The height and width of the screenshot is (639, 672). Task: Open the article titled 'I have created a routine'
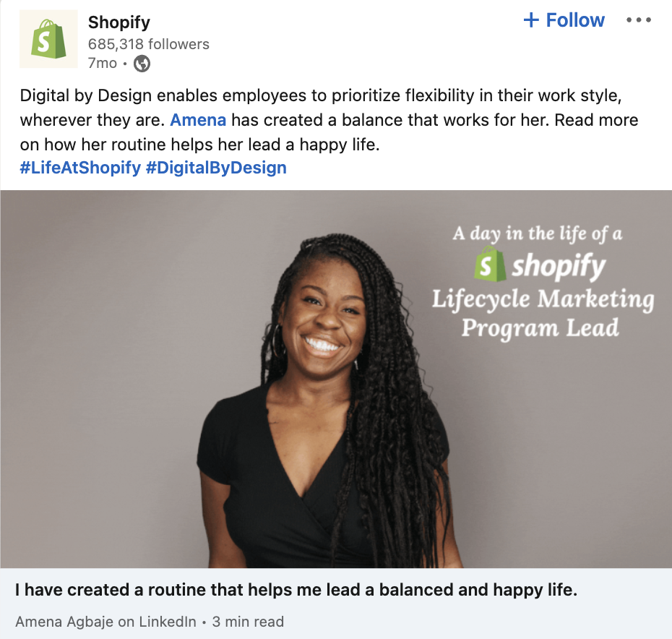[x=296, y=590]
